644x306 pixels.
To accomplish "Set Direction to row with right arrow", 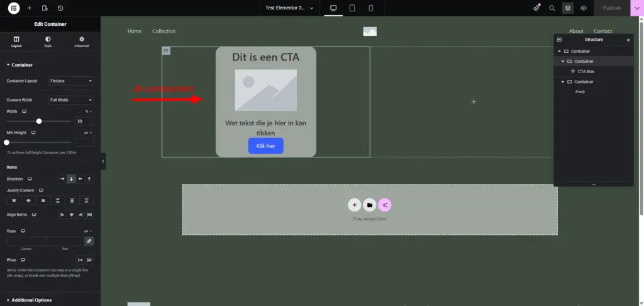I will click(x=62, y=179).
